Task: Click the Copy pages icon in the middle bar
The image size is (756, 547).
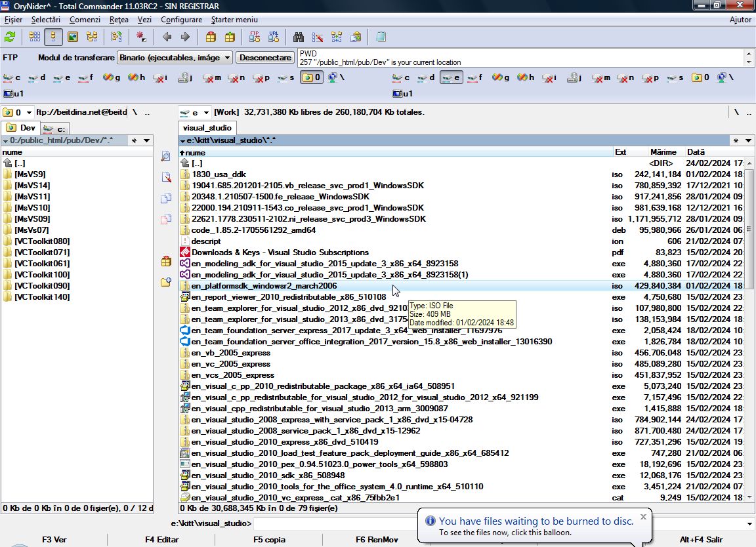Action: pos(166,198)
